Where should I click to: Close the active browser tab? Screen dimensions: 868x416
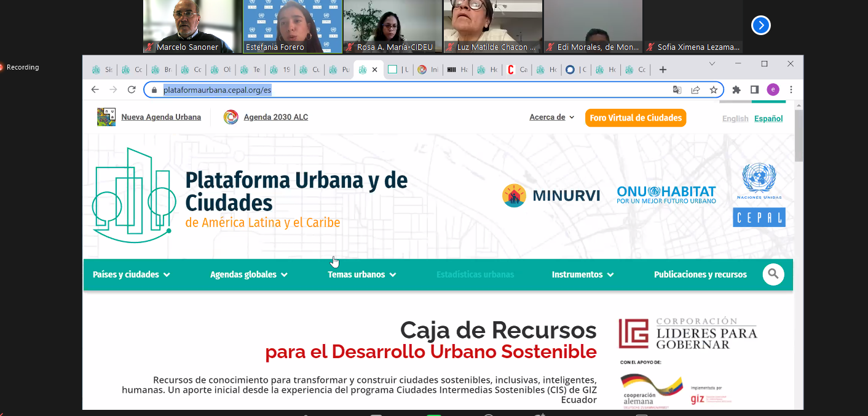coord(375,70)
